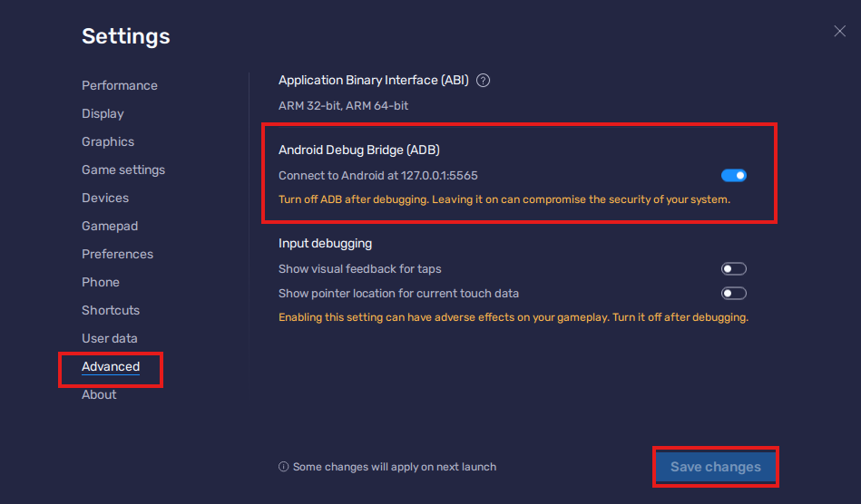Viewport: 861px width, 504px height.
Task: Turn on pointer location for touch data
Action: 733,293
